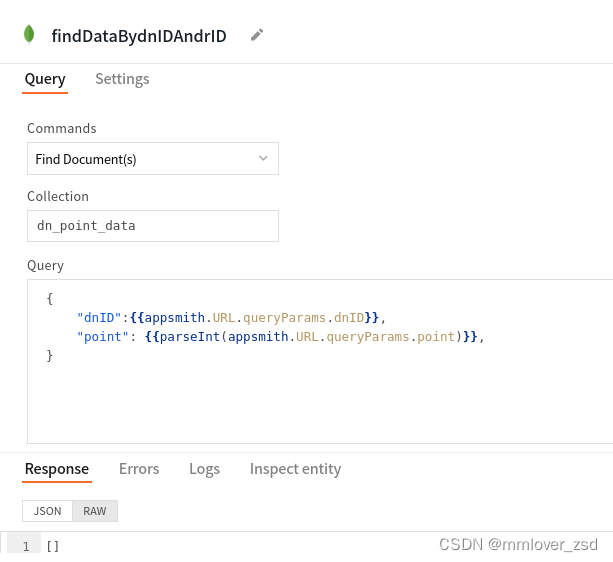Click the dnID line in query editor
Viewport: 613px width, 562px height.
pyautogui.click(x=231, y=318)
